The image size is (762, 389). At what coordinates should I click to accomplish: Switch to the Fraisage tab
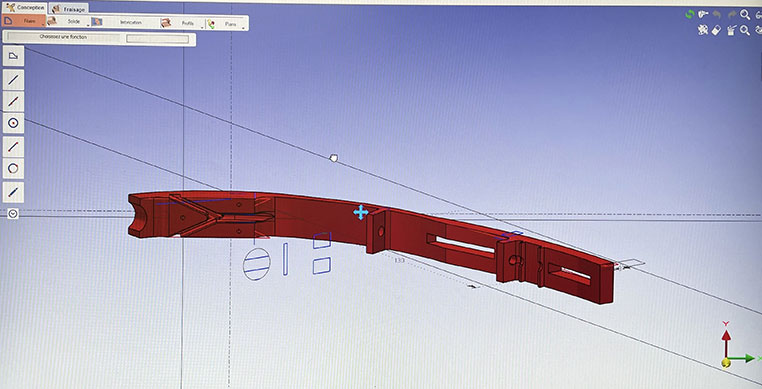point(69,9)
